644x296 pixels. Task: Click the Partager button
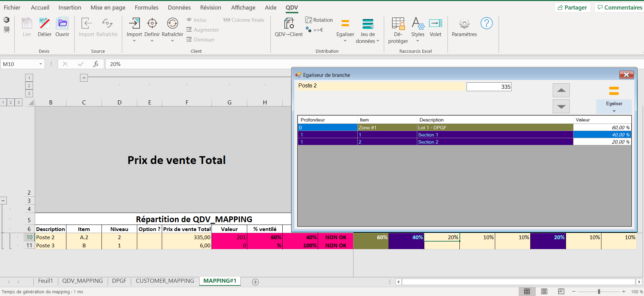(x=572, y=7)
